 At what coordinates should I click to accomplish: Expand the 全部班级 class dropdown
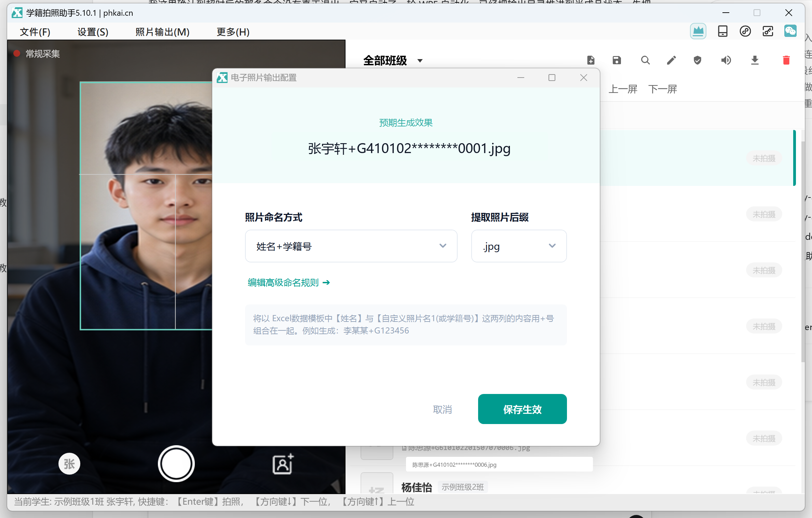click(x=393, y=60)
